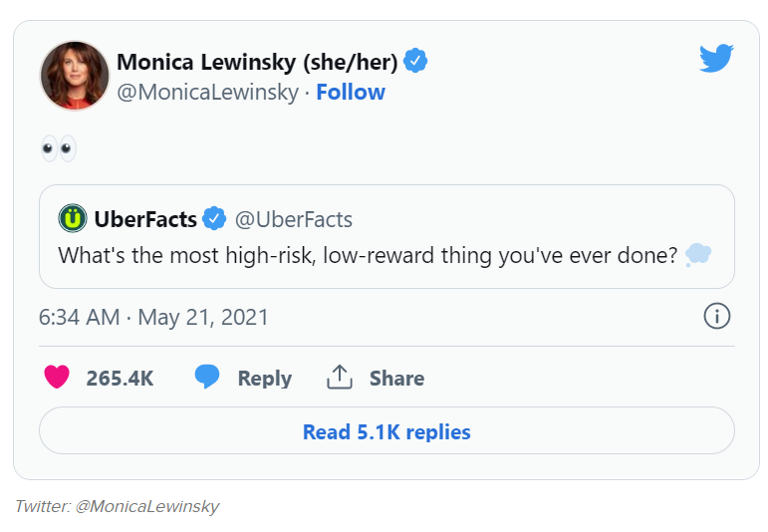Click the @MonicaLewinsky handle in header

(x=207, y=93)
